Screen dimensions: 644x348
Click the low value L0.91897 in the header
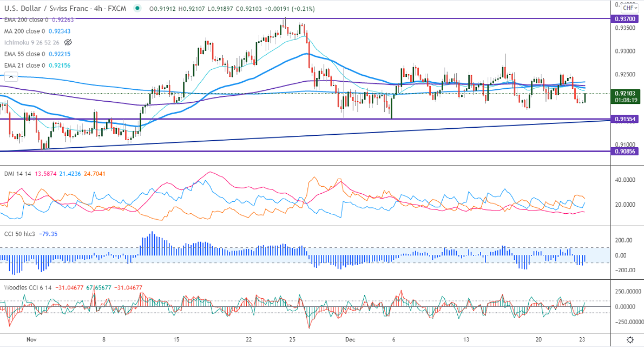point(220,9)
